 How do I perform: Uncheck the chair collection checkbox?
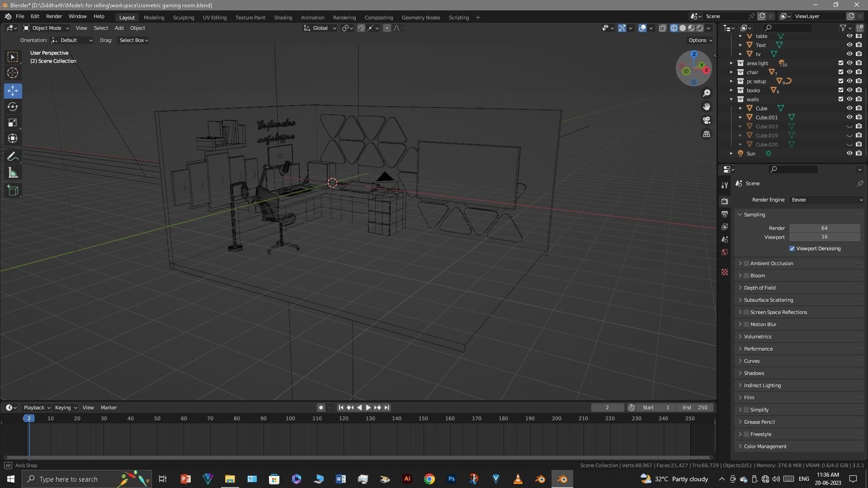pyautogui.click(x=841, y=72)
